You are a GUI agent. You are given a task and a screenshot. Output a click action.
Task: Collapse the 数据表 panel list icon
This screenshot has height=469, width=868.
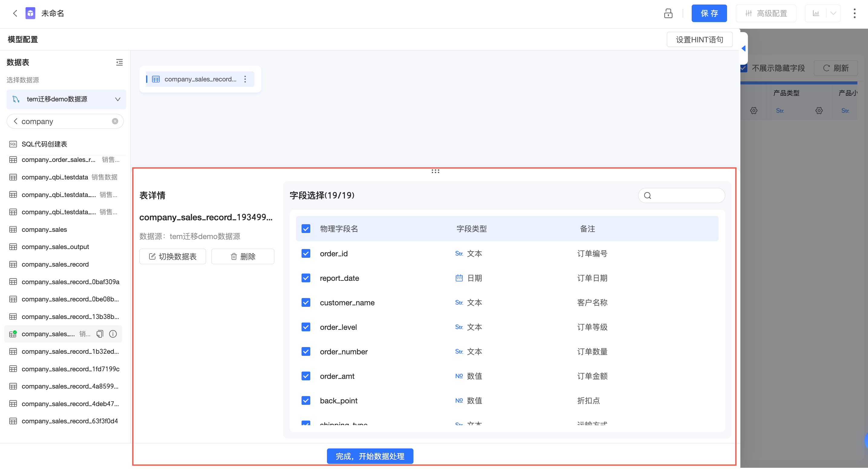pos(119,62)
